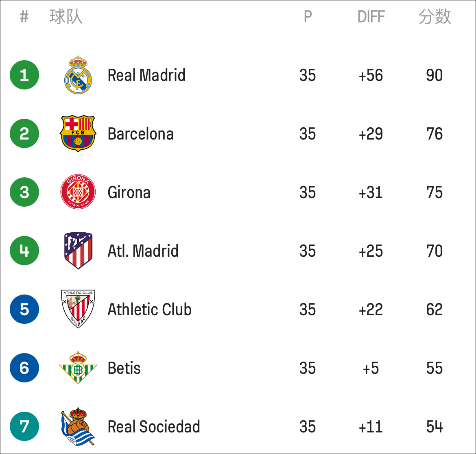The width and height of the screenshot is (476, 454).
Task: Open the Barcelona team link
Action: click(x=140, y=134)
